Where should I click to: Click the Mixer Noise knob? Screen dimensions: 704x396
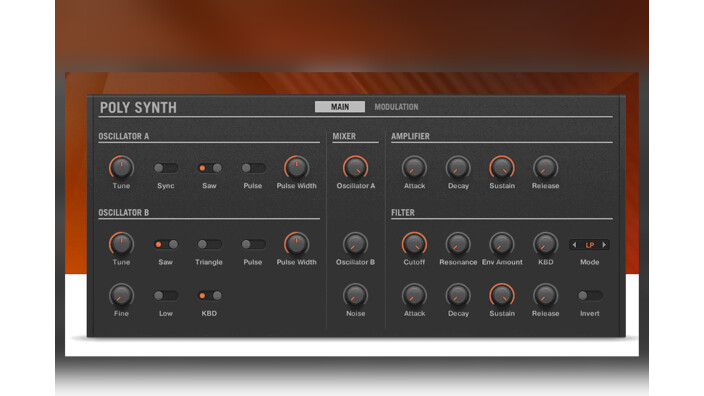coord(356,296)
